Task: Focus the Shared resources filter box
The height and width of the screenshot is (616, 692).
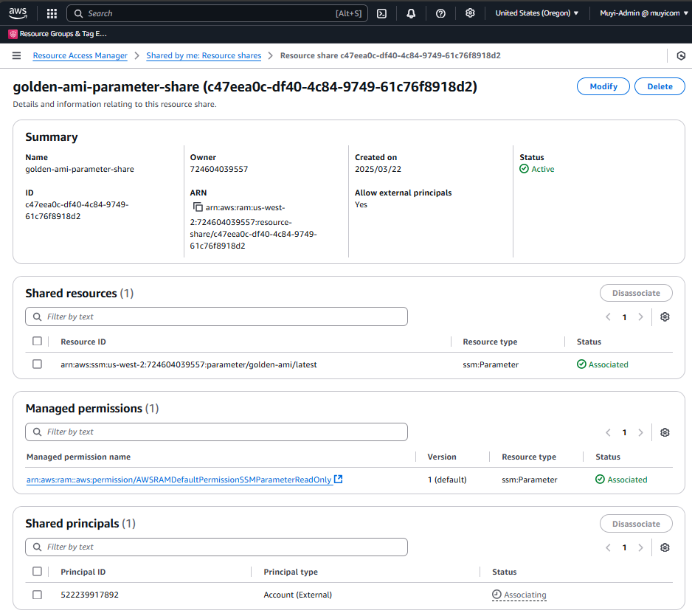Action: [x=216, y=316]
